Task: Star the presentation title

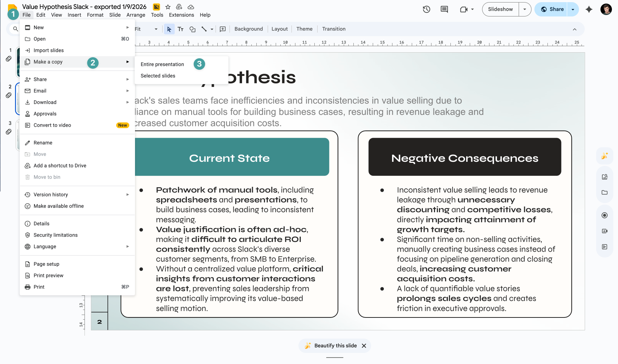Action: (x=168, y=7)
